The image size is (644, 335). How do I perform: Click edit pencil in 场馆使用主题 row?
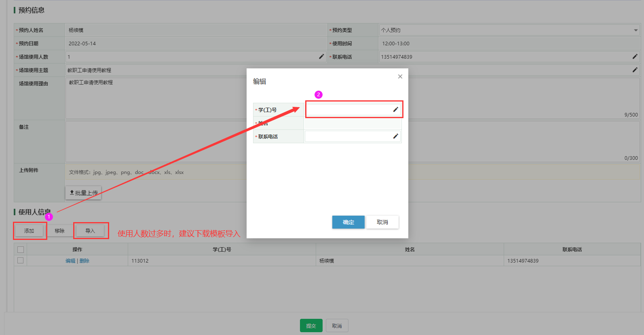[635, 70]
